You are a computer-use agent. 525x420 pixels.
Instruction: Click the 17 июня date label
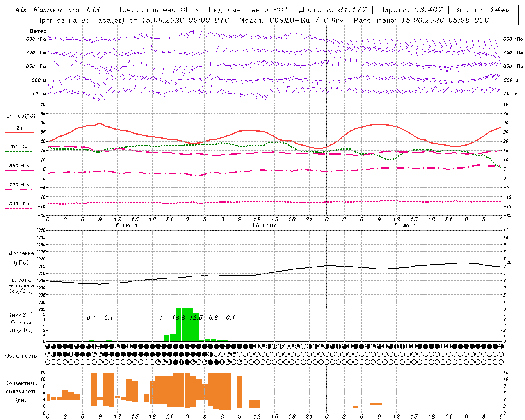(404, 226)
